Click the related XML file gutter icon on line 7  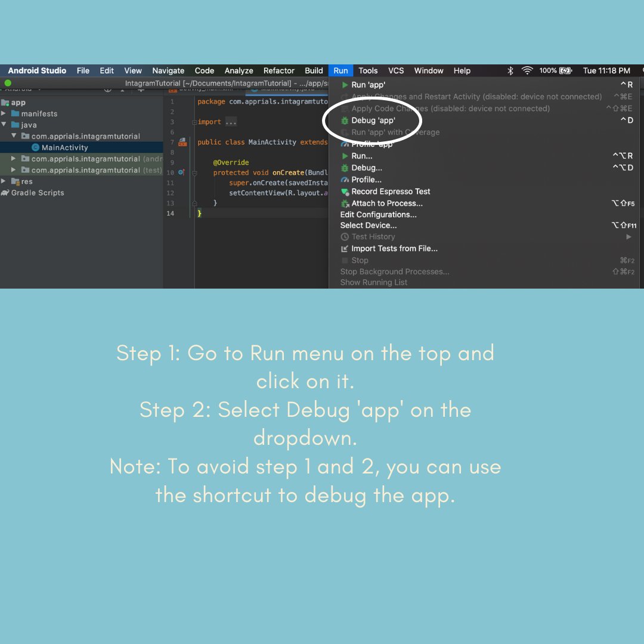(182, 142)
